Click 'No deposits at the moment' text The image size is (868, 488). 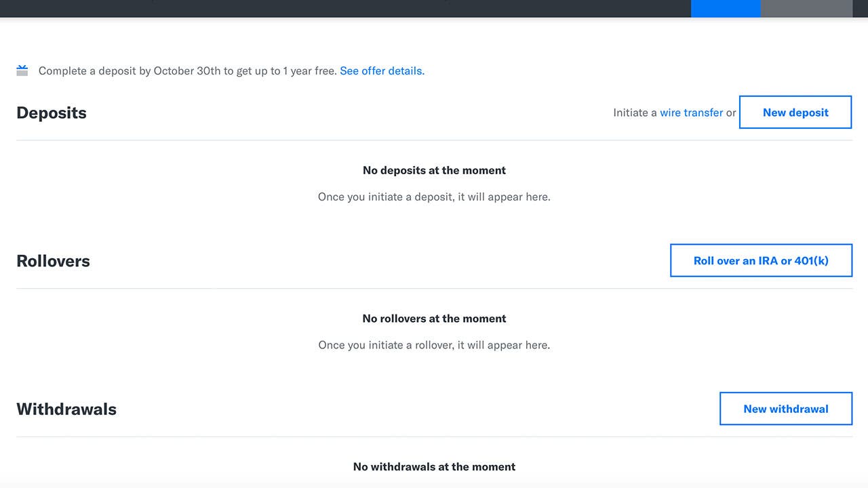[434, 170]
